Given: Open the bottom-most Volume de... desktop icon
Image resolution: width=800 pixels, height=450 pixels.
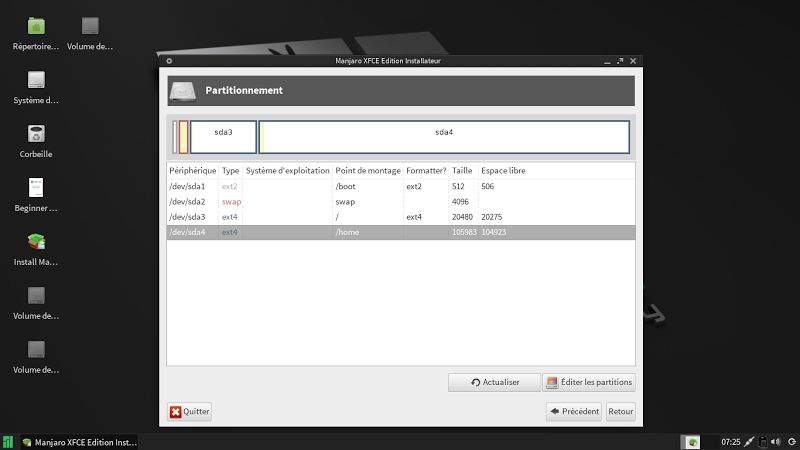Looking at the screenshot, I should [36, 349].
